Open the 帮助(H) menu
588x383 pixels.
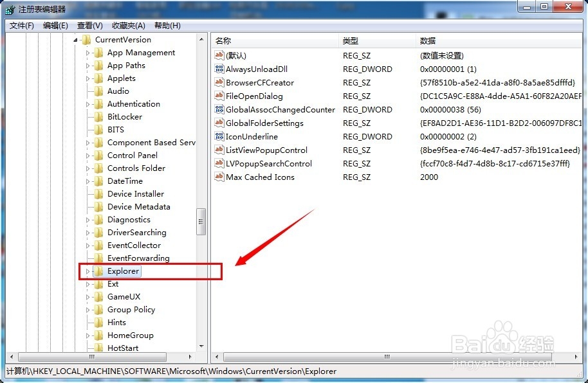(167, 26)
